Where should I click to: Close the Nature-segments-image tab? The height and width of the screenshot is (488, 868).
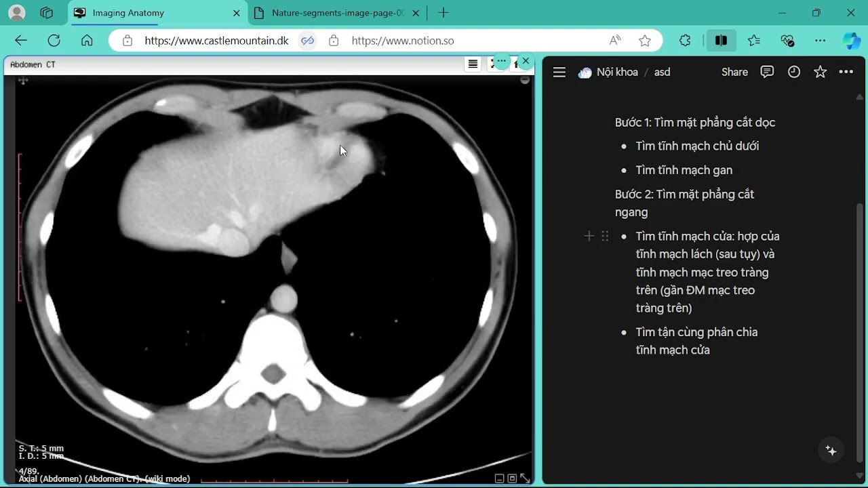coord(416,13)
